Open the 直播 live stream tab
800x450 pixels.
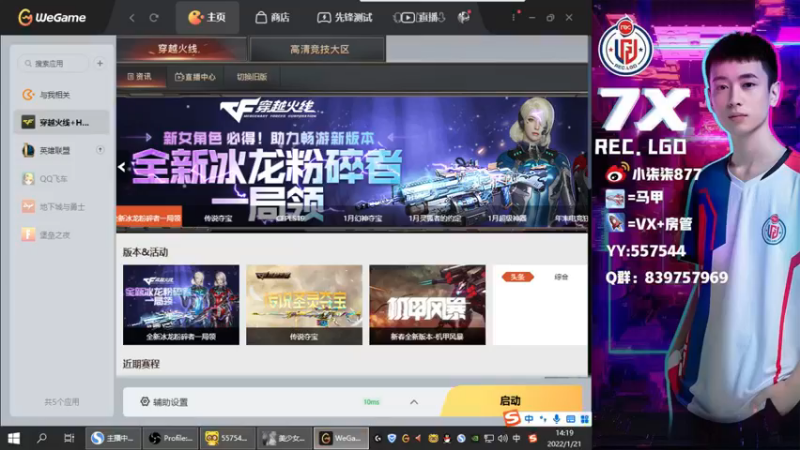click(x=419, y=17)
